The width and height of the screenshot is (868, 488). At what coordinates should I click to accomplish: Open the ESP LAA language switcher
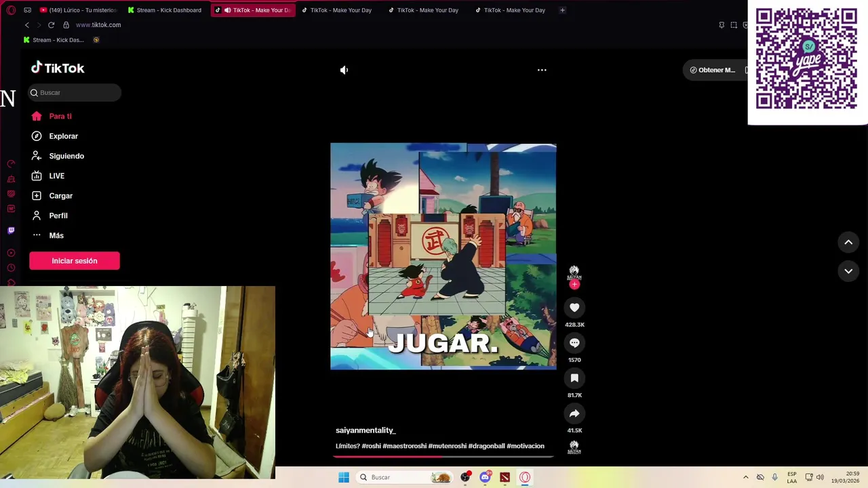point(792,477)
